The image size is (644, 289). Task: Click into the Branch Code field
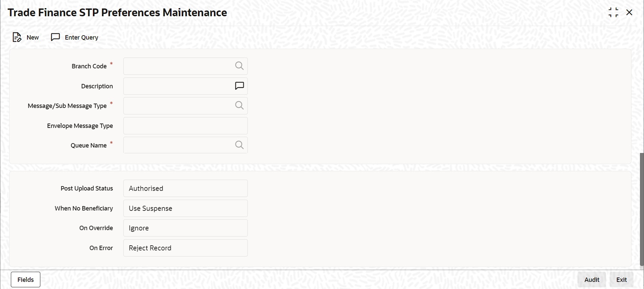tap(178, 66)
